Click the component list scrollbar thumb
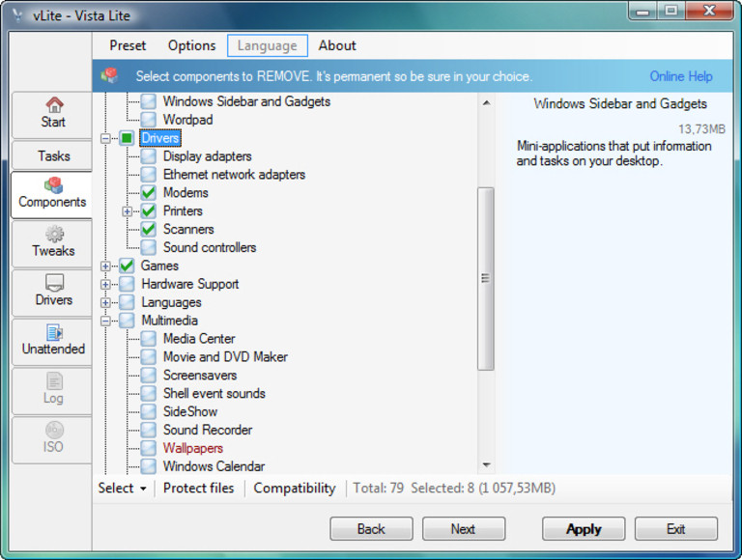Screen dimensions: 742x560 coord(486,278)
